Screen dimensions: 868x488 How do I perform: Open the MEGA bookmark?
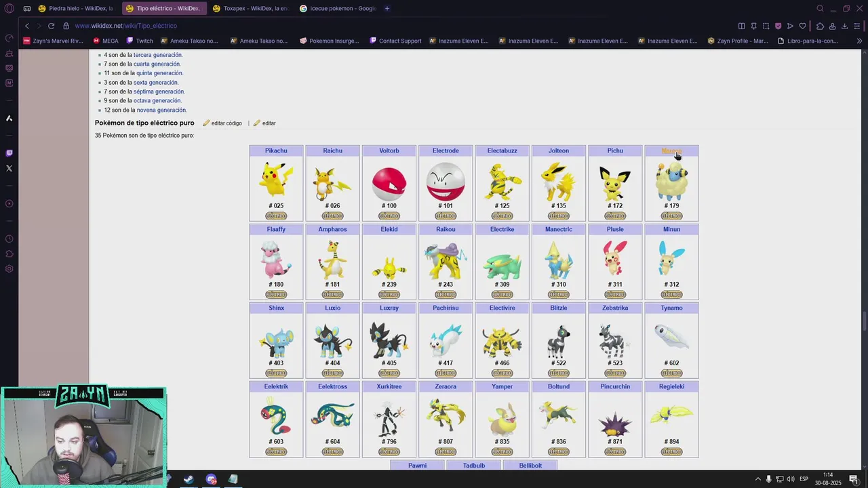click(x=105, y=41)
